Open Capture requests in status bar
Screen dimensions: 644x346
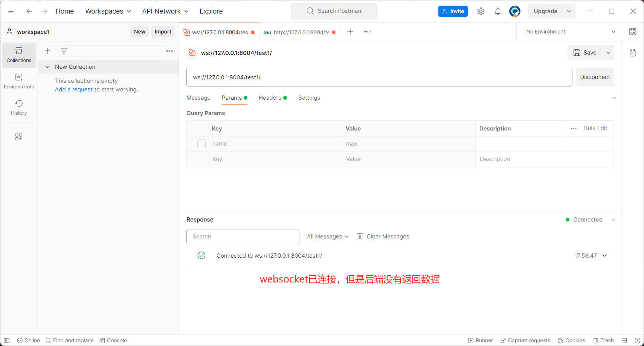pyautogui.click(x=525, y=340)
